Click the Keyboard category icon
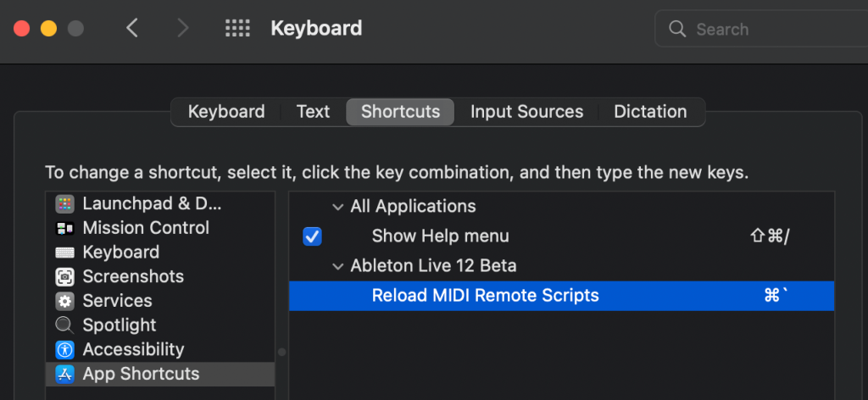The height and width of the screenshot is (400, 868). coord(64,253)
